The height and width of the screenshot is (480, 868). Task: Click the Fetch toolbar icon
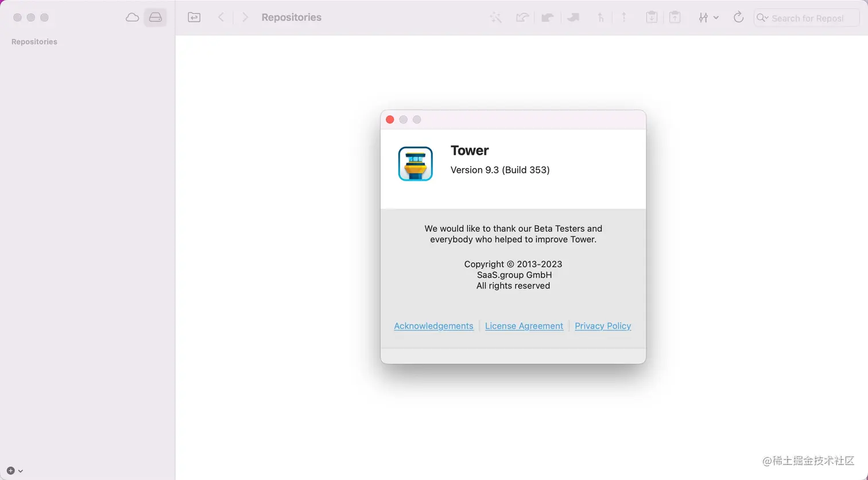point(522,18)
